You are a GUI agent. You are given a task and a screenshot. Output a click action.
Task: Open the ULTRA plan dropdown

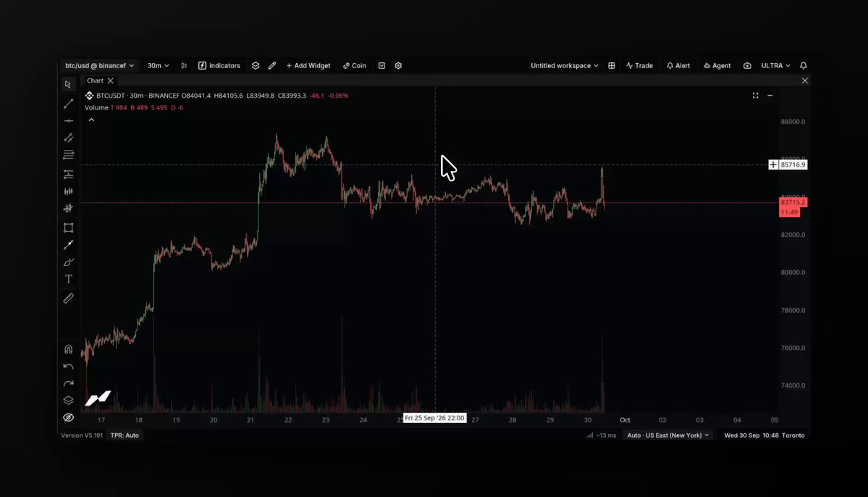coord(775,65)
